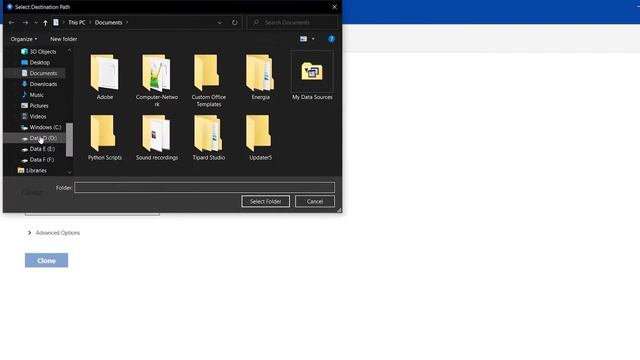Open the Tipard Studio folder
Screen dimensions: 640x360
[209, 138]
